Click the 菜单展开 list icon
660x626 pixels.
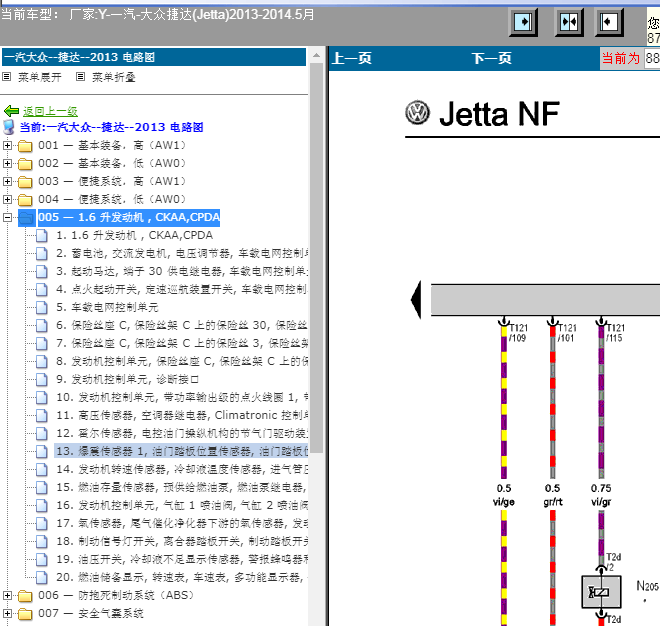click(7, 77)
